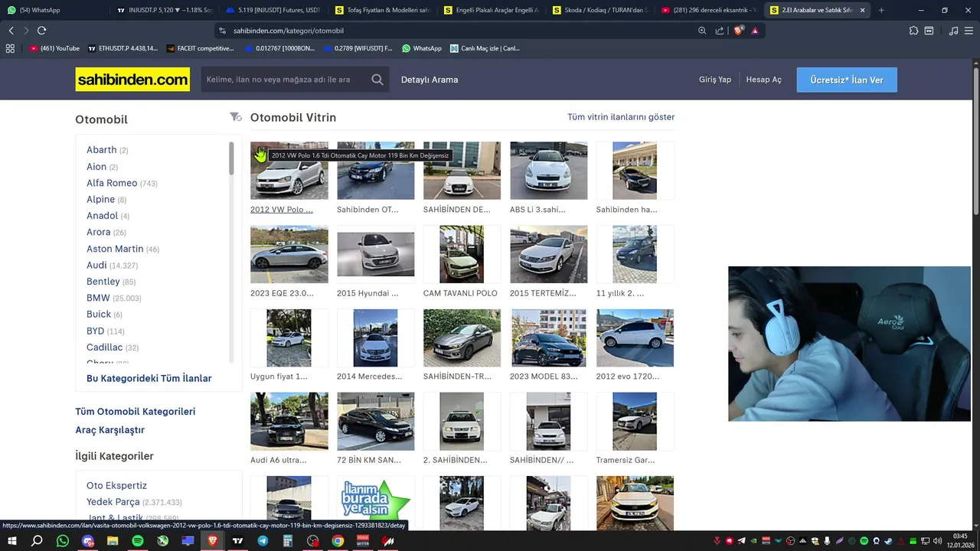Open File Explorer from the taskbar
The width and height of the screenshot is (980, 551).
tap(113, 541)
